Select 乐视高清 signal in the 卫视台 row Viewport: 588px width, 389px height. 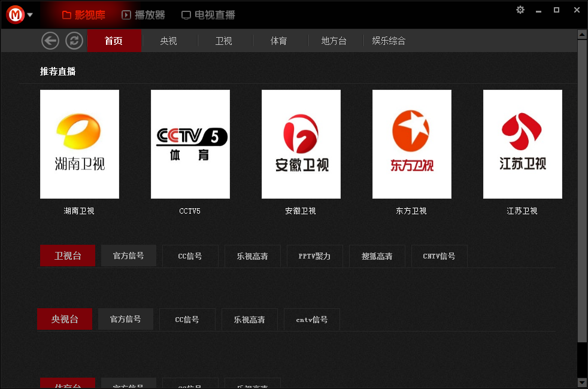pos(252,256)
